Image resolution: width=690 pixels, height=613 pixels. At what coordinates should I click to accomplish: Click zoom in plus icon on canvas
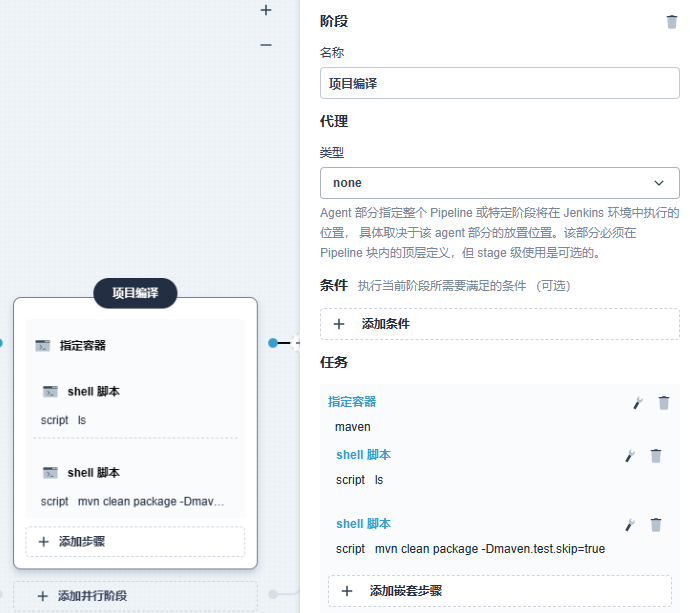266,10
